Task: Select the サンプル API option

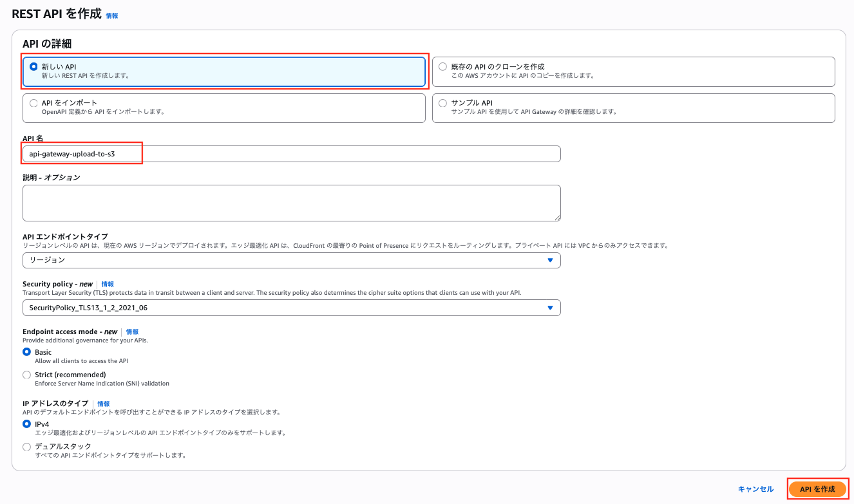Action: pos(442,102)
